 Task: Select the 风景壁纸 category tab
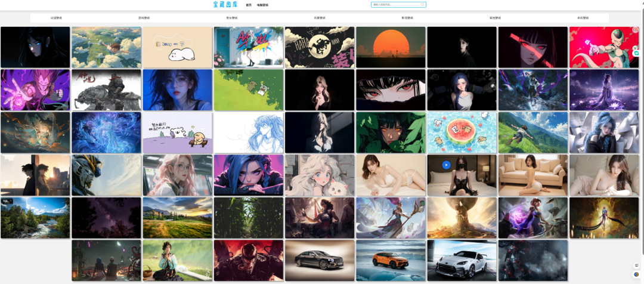[320, 18]
